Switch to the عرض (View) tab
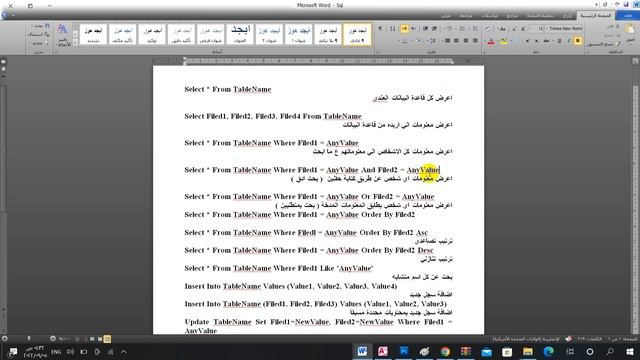640x360 pixels. [445, 16]
